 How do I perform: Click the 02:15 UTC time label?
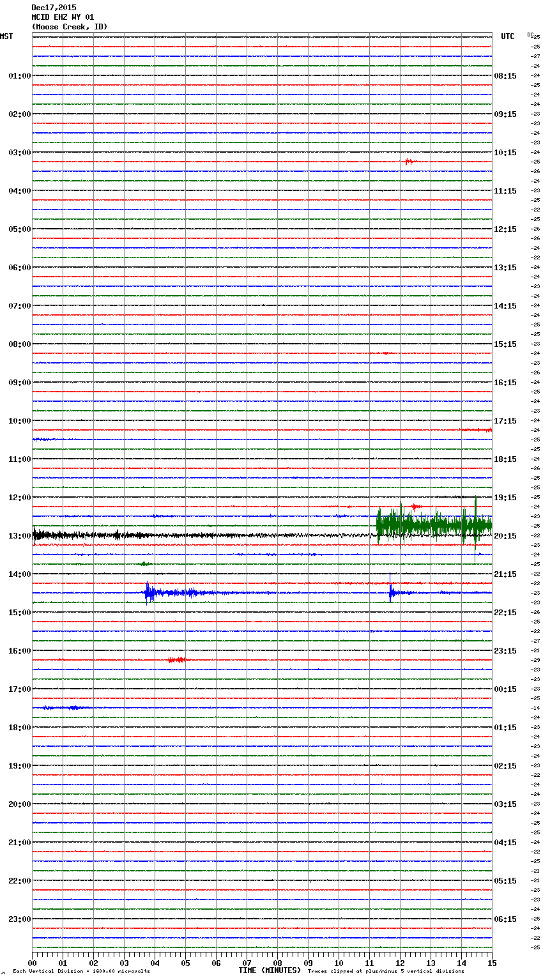coord(505,766)
